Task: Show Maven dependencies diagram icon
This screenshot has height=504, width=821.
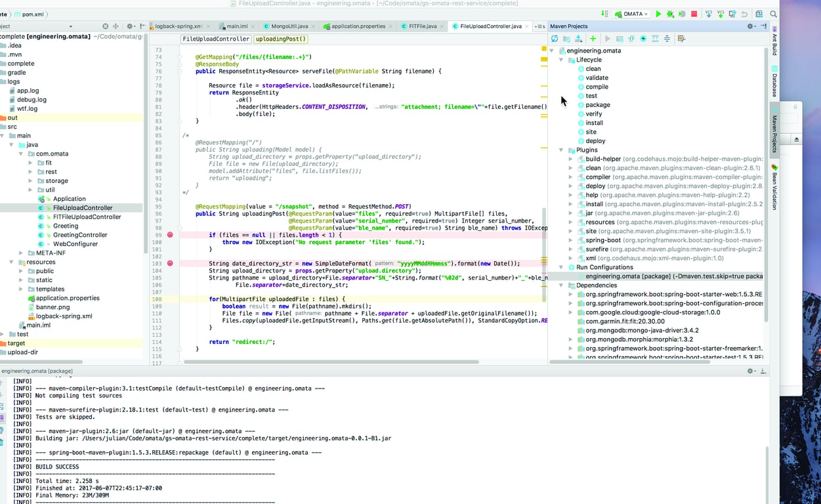Action: pyautogui.click(x=655, y=39)
